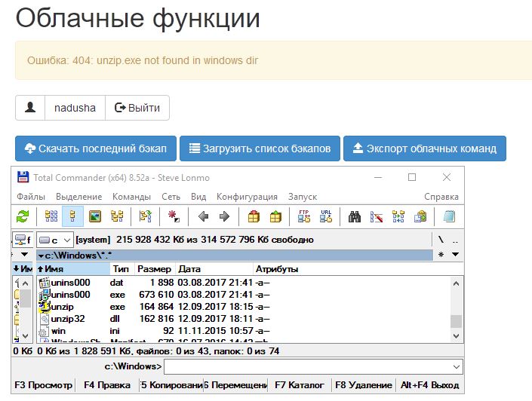Click the unpack files gift box icon
This screenshot has height=401, width=532.
tap(275, 216)
